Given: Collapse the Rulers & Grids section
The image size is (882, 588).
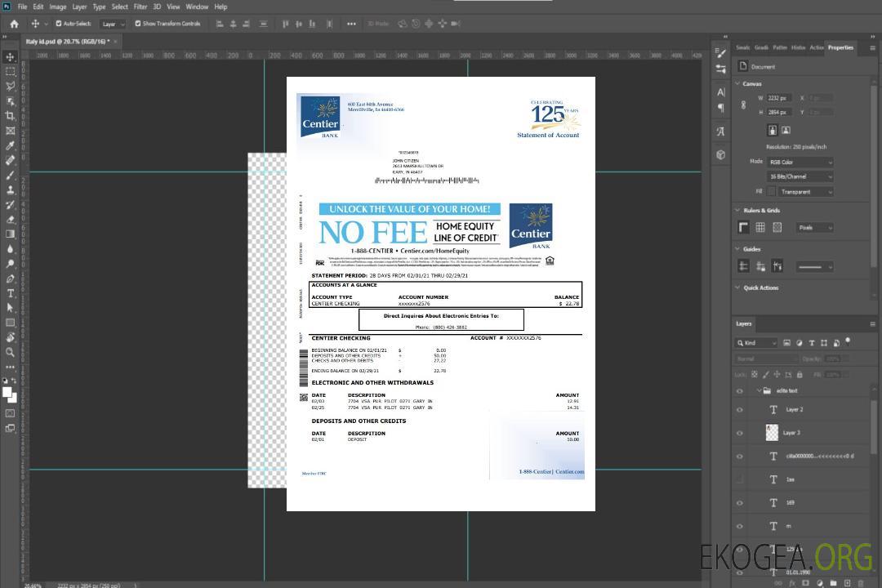Looking at the screenshot, I should click(737, 210).
